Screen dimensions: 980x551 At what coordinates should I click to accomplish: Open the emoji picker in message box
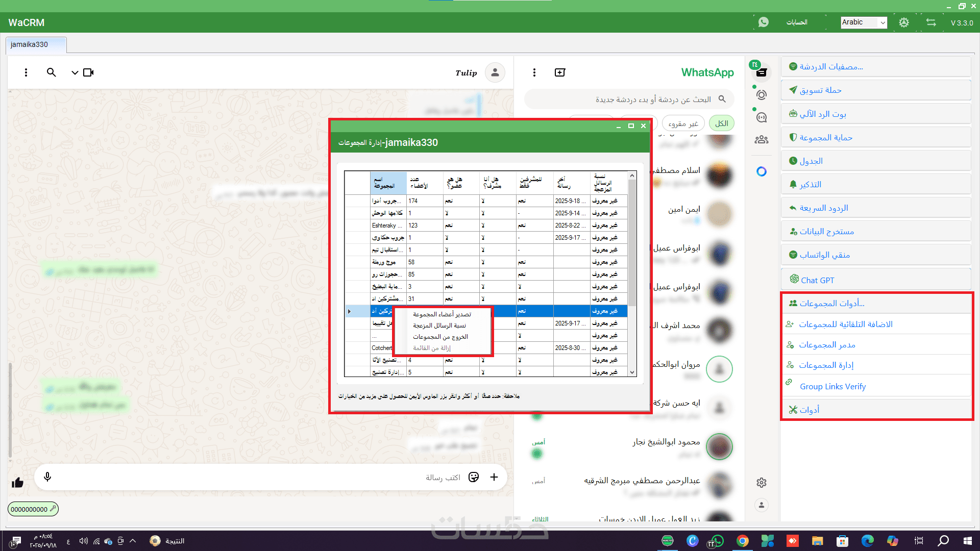(x=474, y=477)
